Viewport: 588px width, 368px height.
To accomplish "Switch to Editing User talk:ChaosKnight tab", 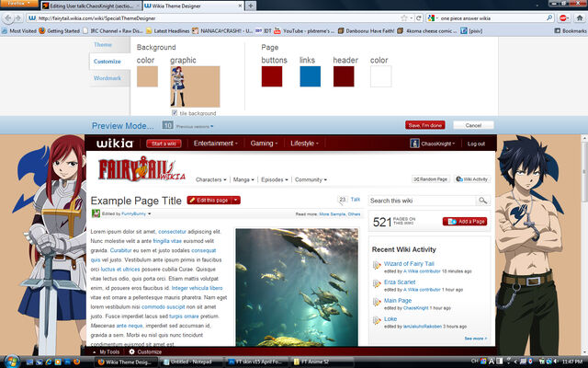I will click(x=92, y=6).
